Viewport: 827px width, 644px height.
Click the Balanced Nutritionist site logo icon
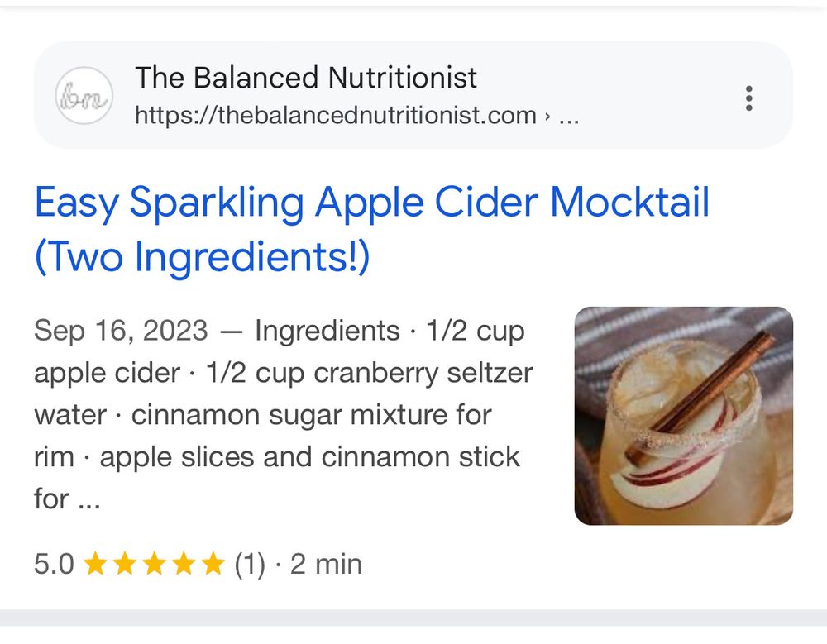click(x=84, y=96)
